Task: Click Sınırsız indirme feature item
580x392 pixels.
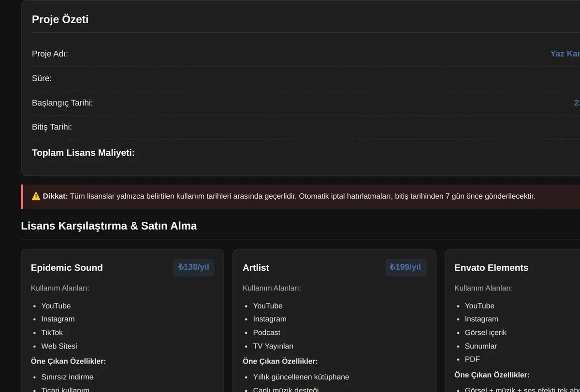Action: tap(67, 377)
